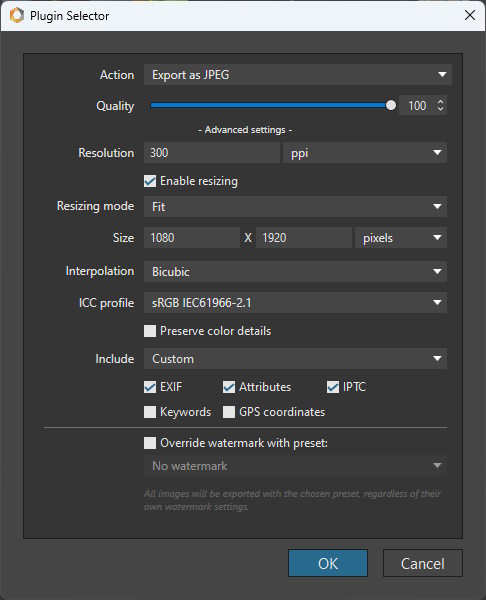This screenshot has height=600, width=486.
Task: Uncheck the IPTC checkbox
Action: point(333,387)
